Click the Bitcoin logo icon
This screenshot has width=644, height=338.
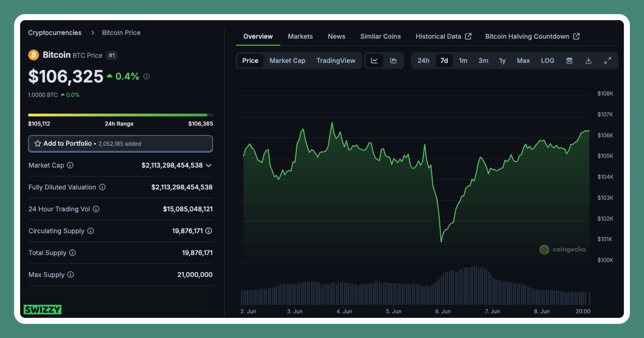[34, 55]
